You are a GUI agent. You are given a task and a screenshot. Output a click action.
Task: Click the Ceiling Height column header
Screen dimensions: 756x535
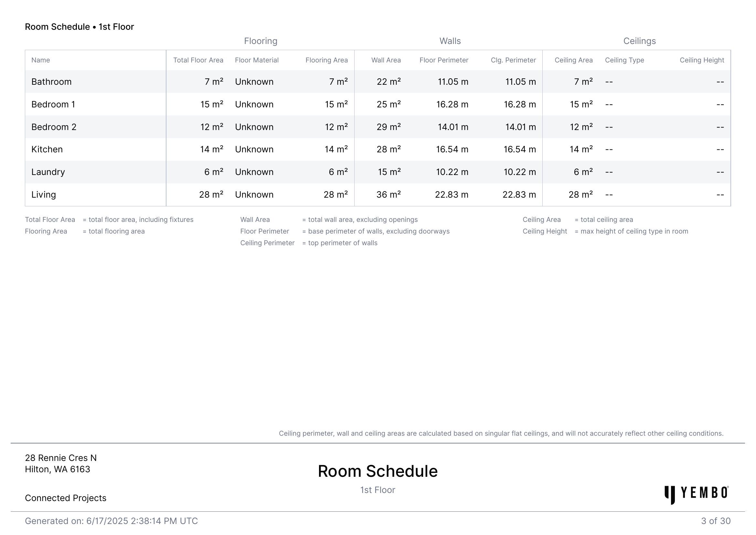coord(702,60)
